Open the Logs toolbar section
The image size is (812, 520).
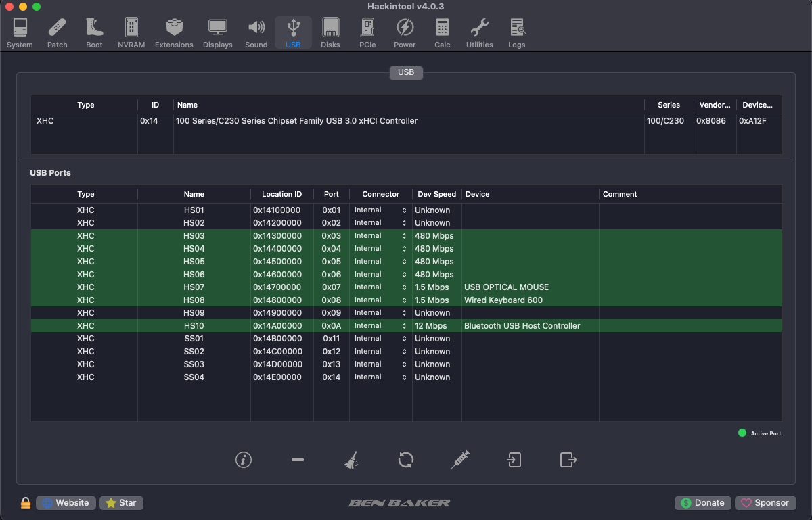[517, 33]
